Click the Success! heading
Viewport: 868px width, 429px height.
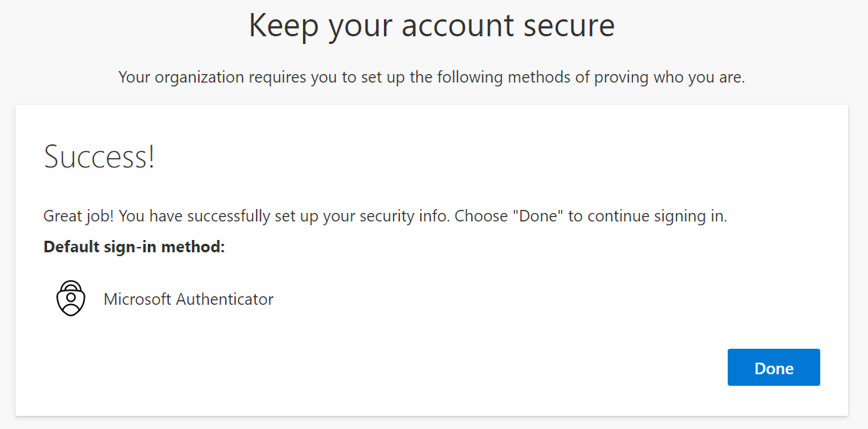click(x=99, y=157)
